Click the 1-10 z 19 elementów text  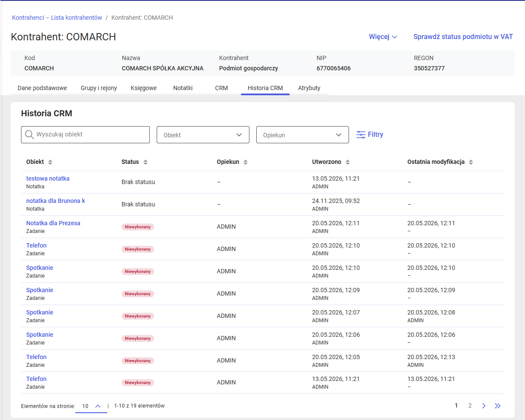click(140, 406)
